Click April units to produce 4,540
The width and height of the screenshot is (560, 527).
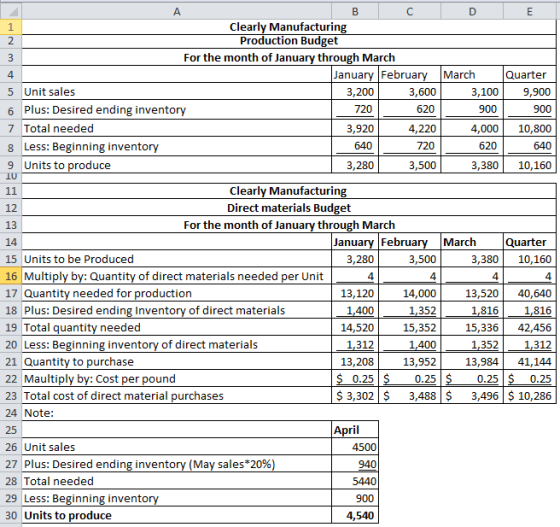[x=360, y=516]
